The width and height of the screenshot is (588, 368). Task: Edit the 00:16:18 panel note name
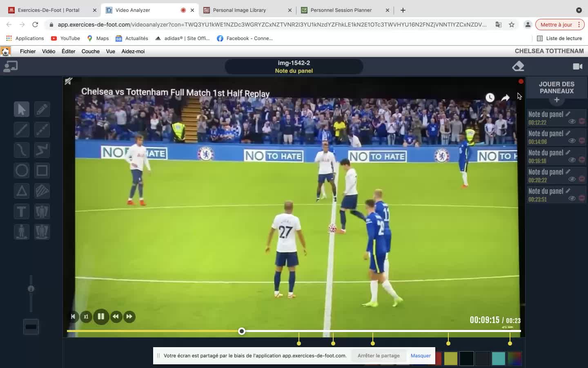click(x=568, y=152)
